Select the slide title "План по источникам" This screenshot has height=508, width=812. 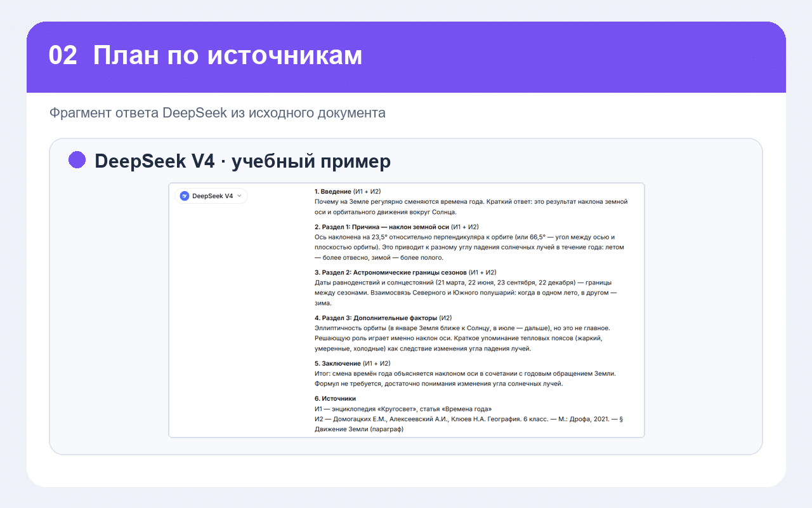(228, 56)
